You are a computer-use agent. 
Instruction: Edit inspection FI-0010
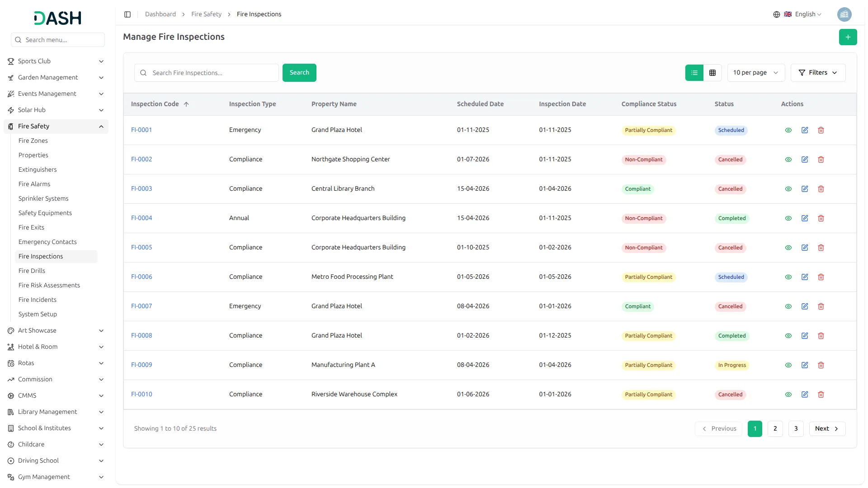[x=804, y=394]
